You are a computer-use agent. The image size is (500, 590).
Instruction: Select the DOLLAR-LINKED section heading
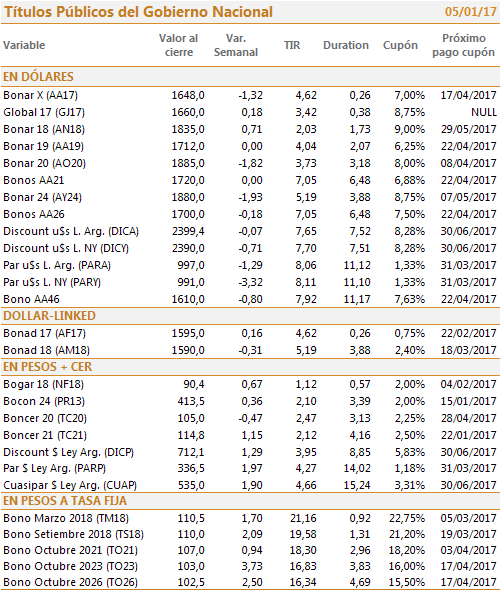[x=49, y=316]
